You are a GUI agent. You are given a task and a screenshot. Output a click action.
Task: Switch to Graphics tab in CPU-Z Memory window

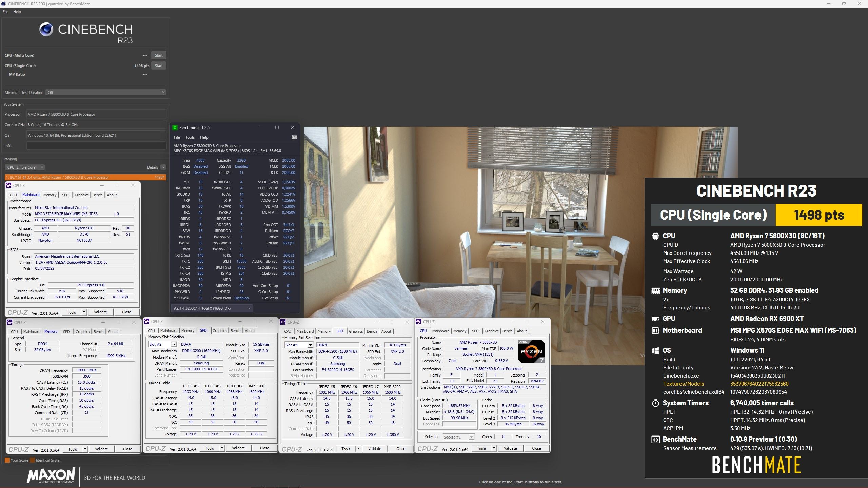pos(83,332)
